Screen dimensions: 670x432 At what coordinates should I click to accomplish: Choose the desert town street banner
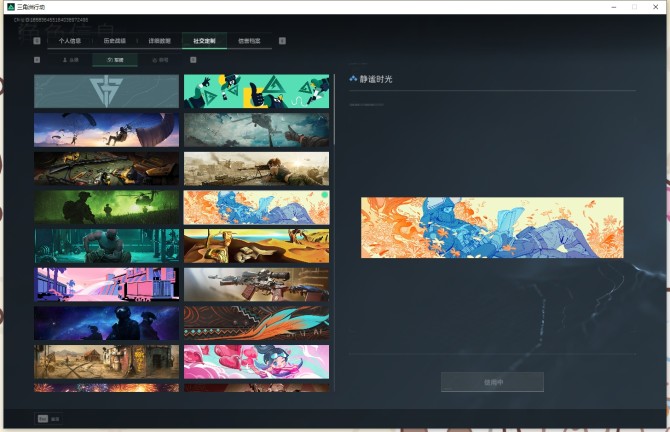[x=106, y=362]
